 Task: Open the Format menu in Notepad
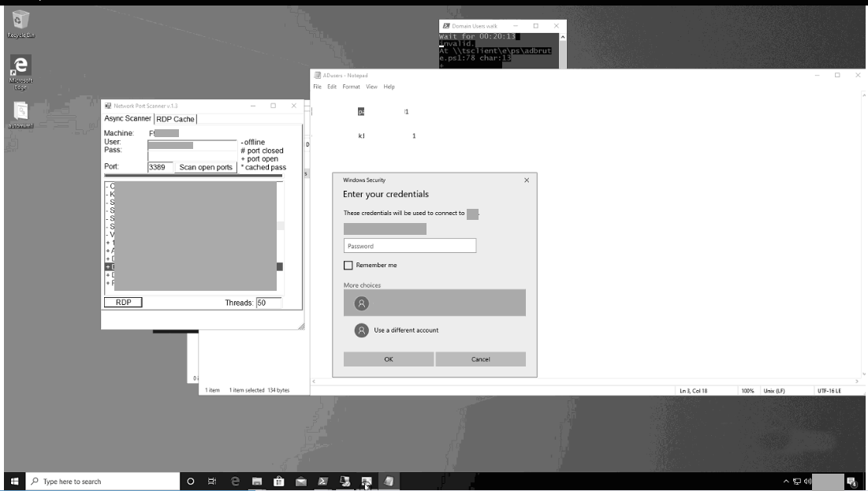tap(351, 87)
